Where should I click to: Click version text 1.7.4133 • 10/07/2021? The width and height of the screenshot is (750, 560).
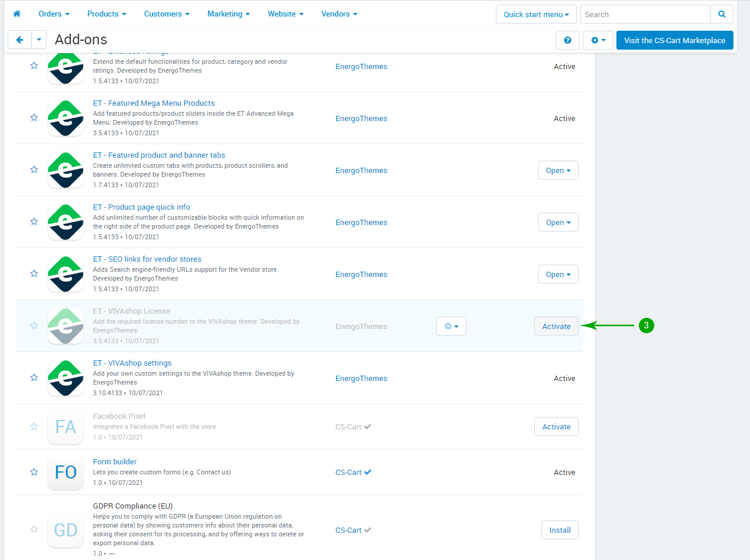click(x=126, y=185)
